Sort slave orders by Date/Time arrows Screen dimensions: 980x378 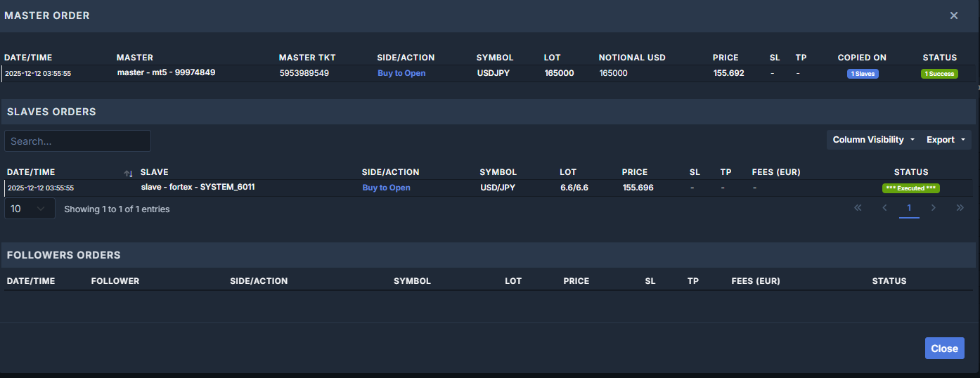tap(128, 173)
